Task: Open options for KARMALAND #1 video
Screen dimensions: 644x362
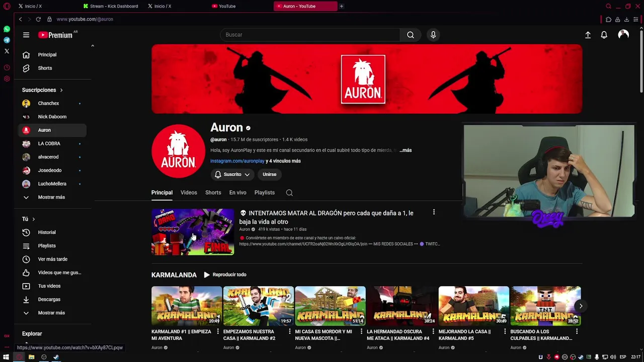Action: pyautogui.click(x=218, y=331)
